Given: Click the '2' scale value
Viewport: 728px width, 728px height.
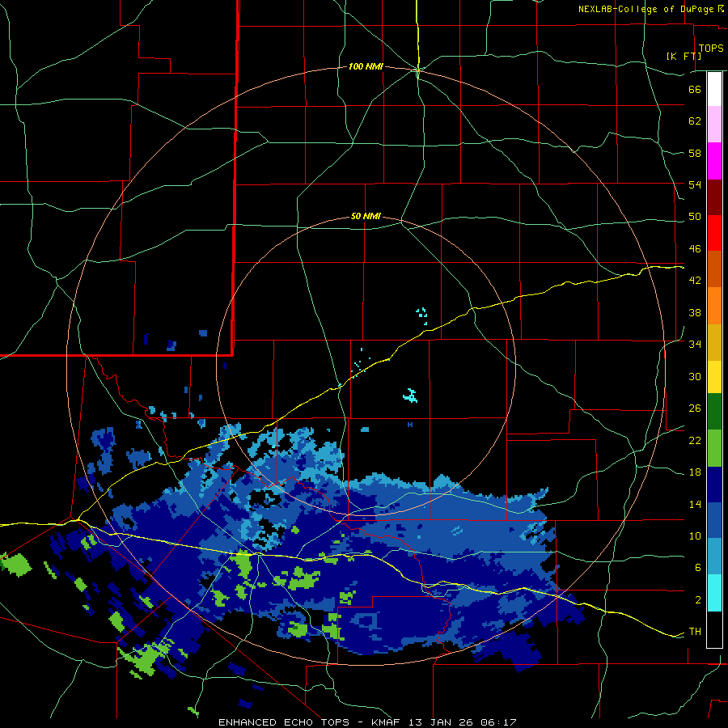Looking at the screenshot, I should click(x=698, y=600).
